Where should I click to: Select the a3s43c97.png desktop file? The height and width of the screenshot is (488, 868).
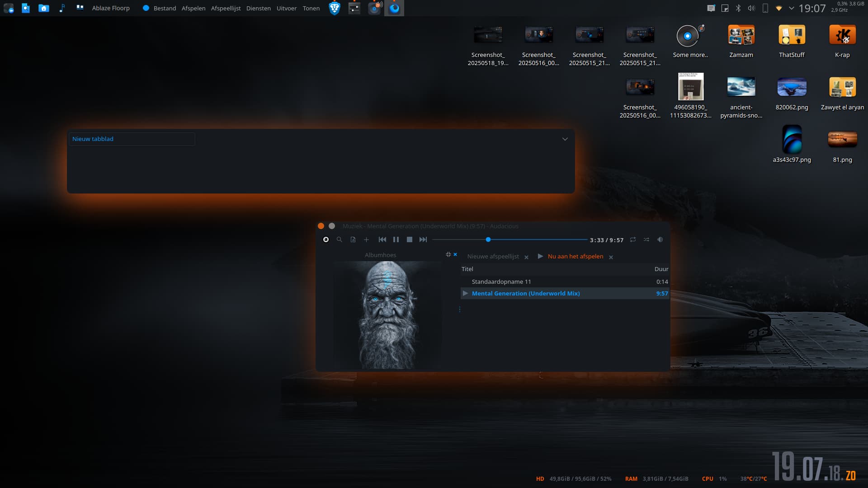pyautogui.click(x=792, y=145)
